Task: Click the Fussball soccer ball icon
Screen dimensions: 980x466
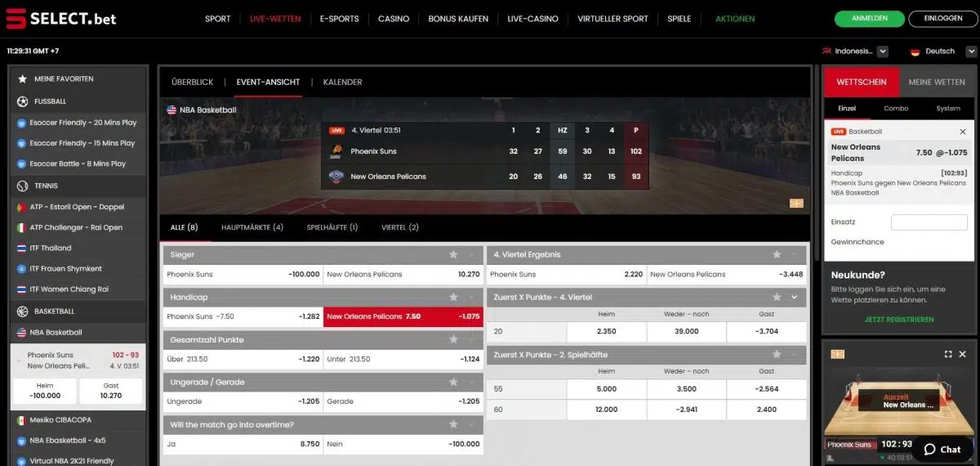Action: tap(22, 101)
